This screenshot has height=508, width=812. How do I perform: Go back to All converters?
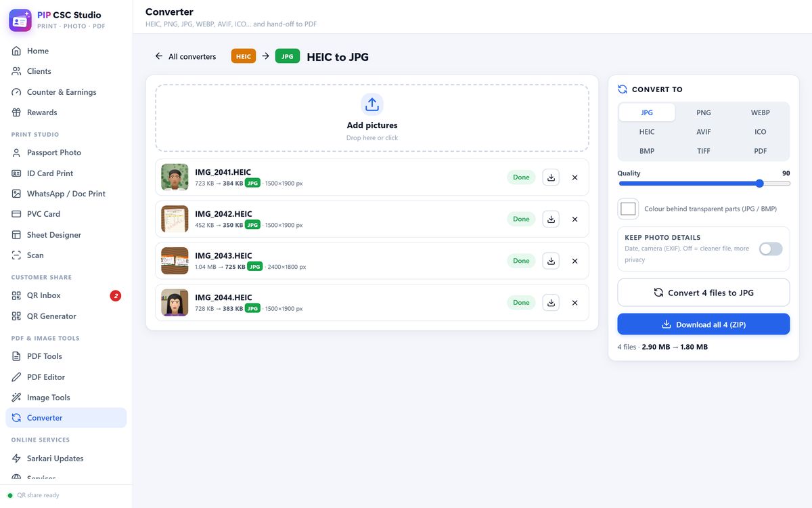[185, 56]
